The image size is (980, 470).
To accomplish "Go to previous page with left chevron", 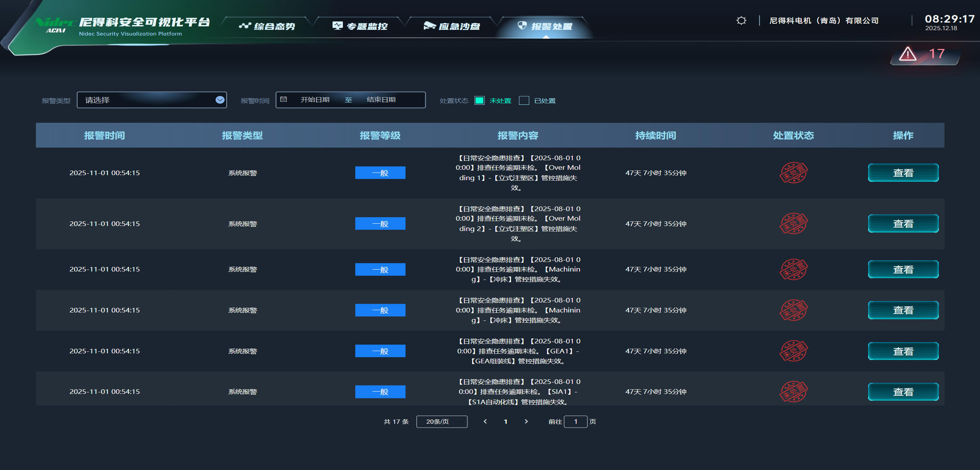I will (x=485, y=421).
